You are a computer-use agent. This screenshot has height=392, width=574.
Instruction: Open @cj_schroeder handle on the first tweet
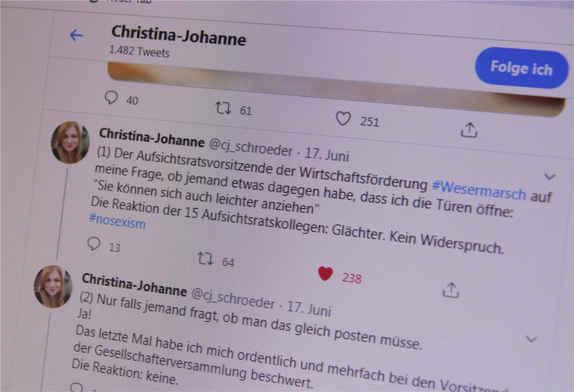(251, 148)
